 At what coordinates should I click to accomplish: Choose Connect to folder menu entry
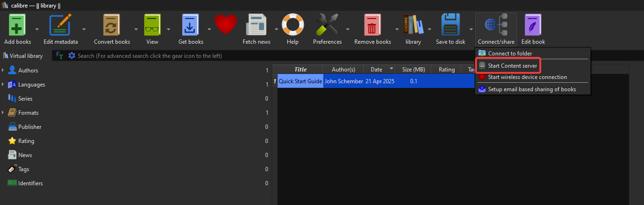[x=510, y=54]
